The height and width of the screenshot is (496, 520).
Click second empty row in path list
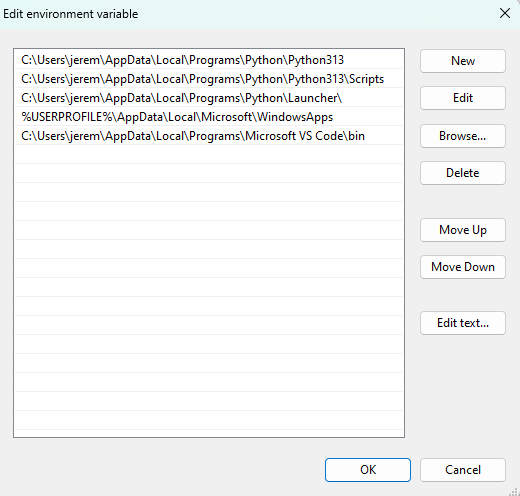[209, 173]
